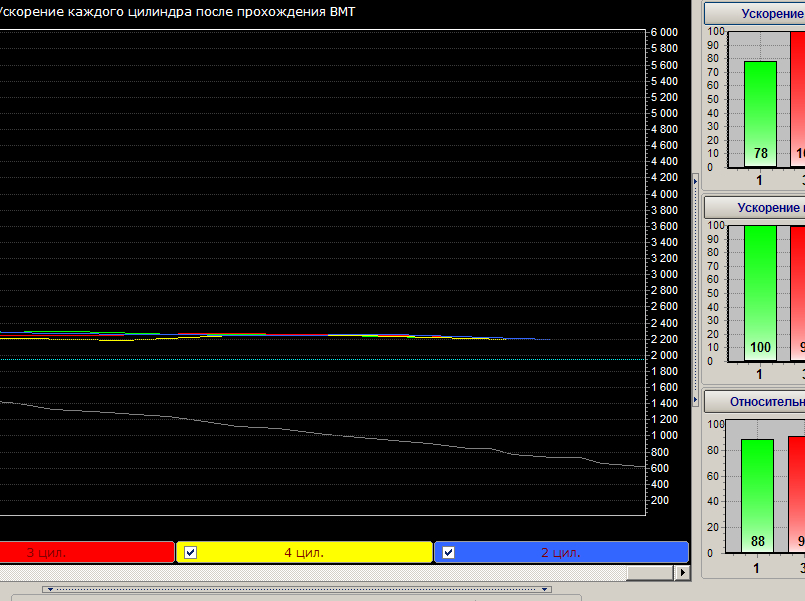Image resolution: width=805 pixels, height=601 pixels.
Task: Click right down-arrow on bottom dotted splitter
Action: coord(545,589)
